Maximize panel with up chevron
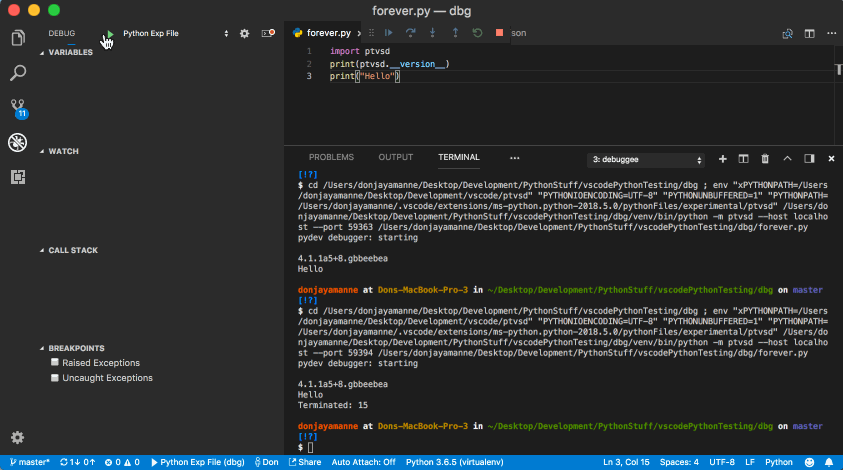This screenshot has width=843, height=470. coord(787,159)
